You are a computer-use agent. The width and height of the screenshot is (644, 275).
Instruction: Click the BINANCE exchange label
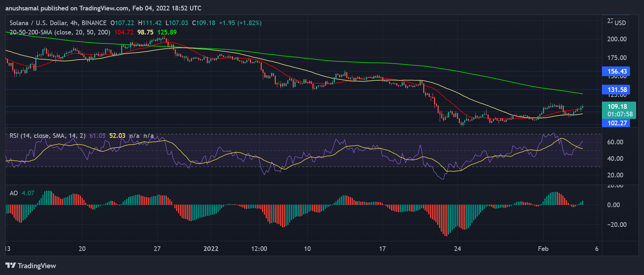(x=94, y=23)
